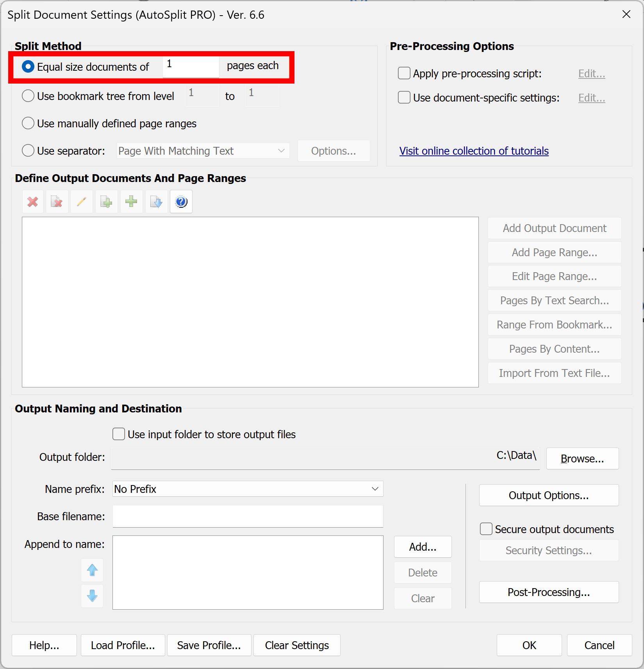The width and height of the screenshot is (644, 669).
Task: Click Save Profile... button
Action: [x=209, y=645]
